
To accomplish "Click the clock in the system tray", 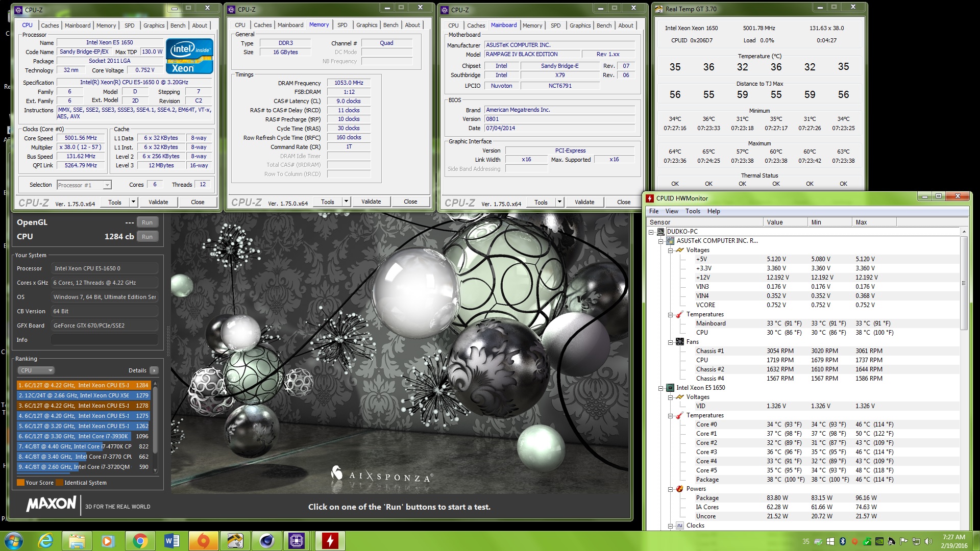I will pos(953,541).
